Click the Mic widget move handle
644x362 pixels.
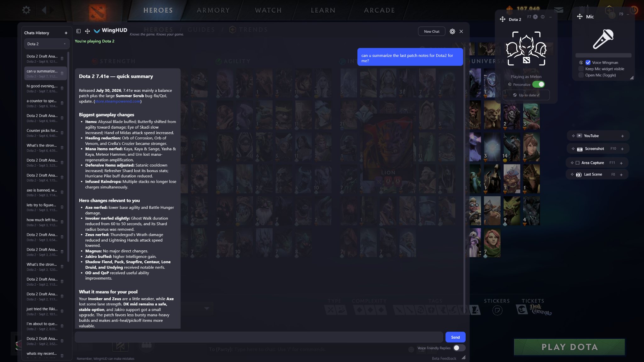point(580,16)
